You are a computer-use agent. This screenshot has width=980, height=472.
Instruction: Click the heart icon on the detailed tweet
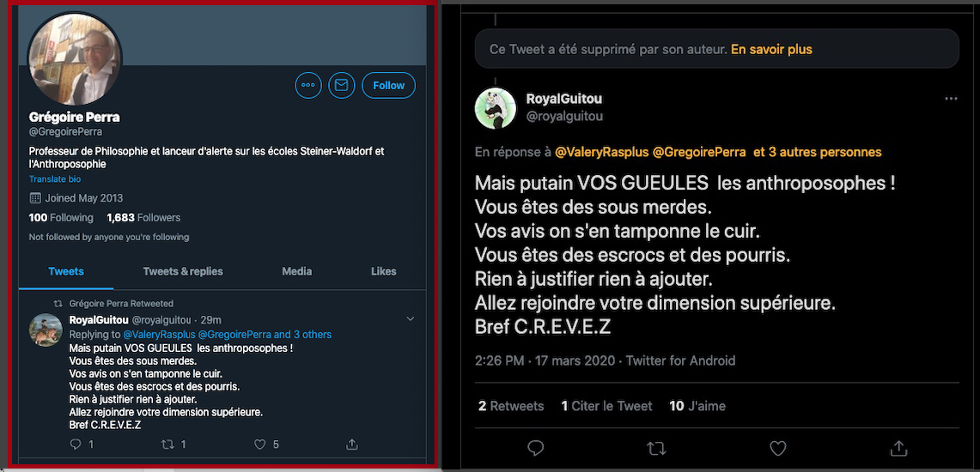pos(778,448)
